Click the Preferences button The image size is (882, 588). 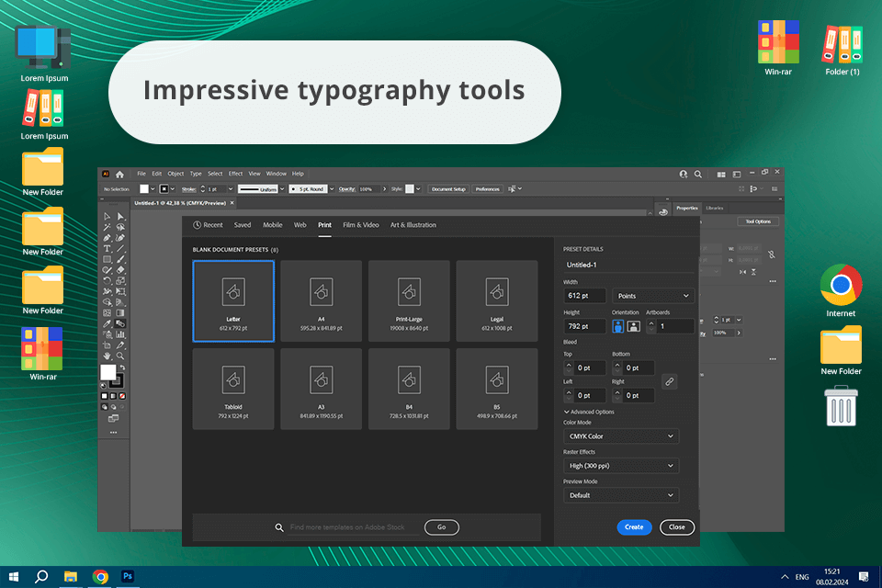[x=487, y=189]
